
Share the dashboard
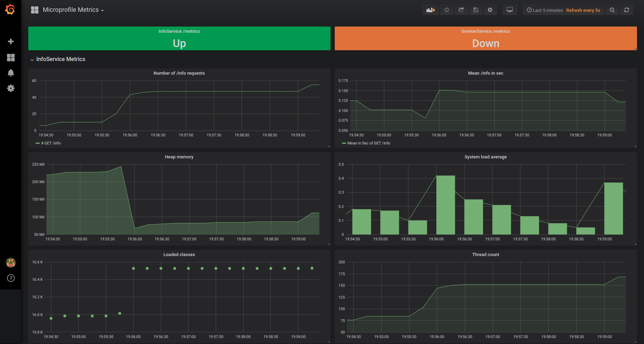click(x=461, y=10)
